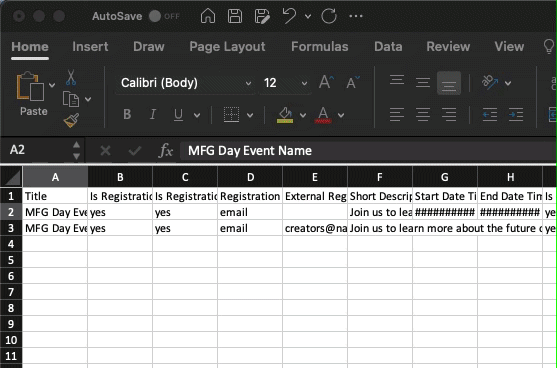Click the Tell Me lightbulb icon
This screenshot has height=368, width=557.
click(549, 46)
